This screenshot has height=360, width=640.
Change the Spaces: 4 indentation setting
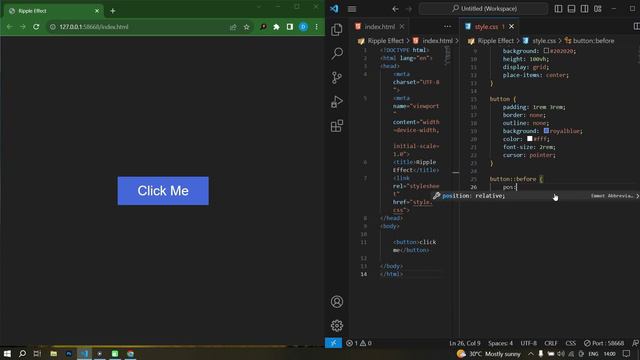(500, 343)
